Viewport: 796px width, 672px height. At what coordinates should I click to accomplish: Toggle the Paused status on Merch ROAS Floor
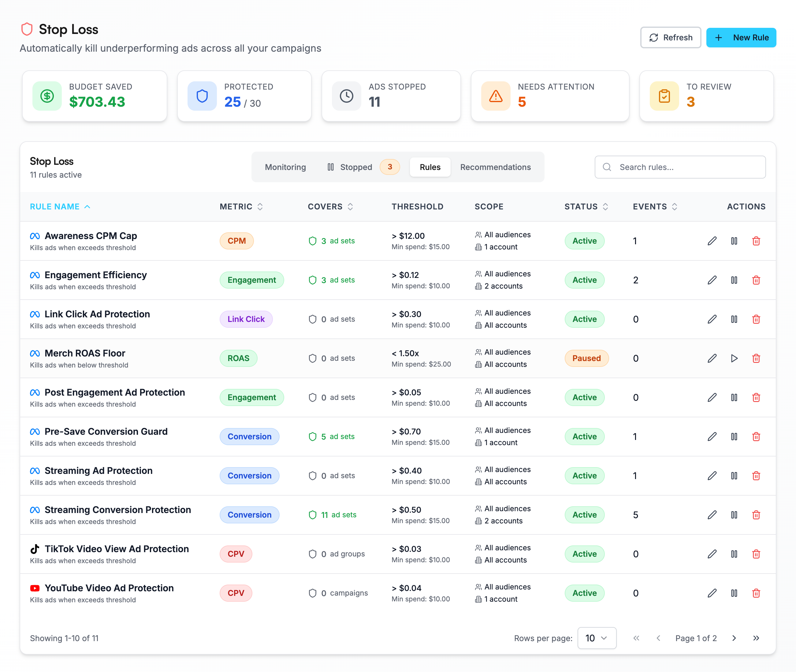(x=586, y=358)
